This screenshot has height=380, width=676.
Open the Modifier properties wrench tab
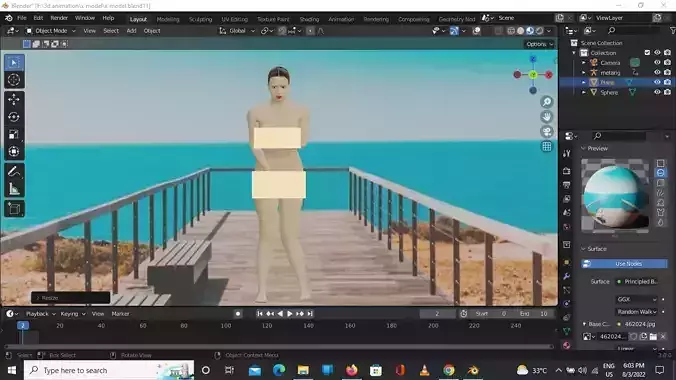pyautogui.click(x=566, y=276)
